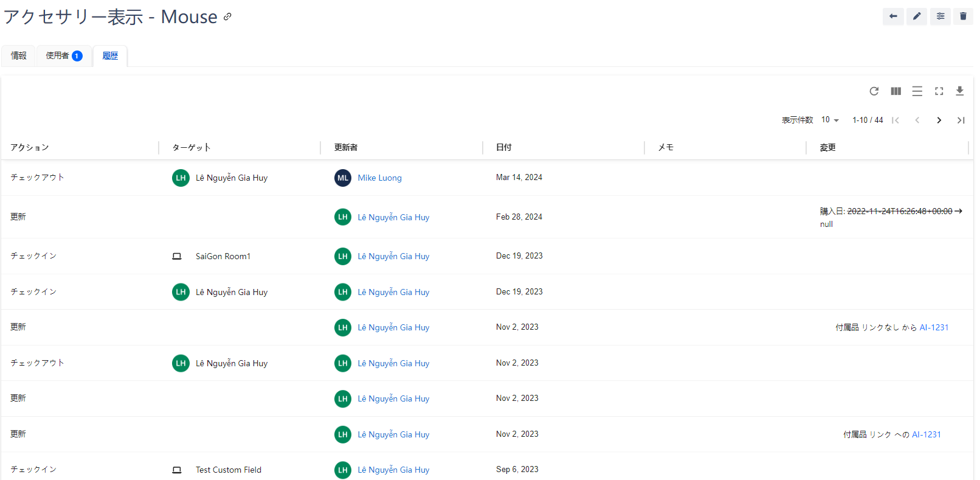Jump to the last page

click(961, 120)
